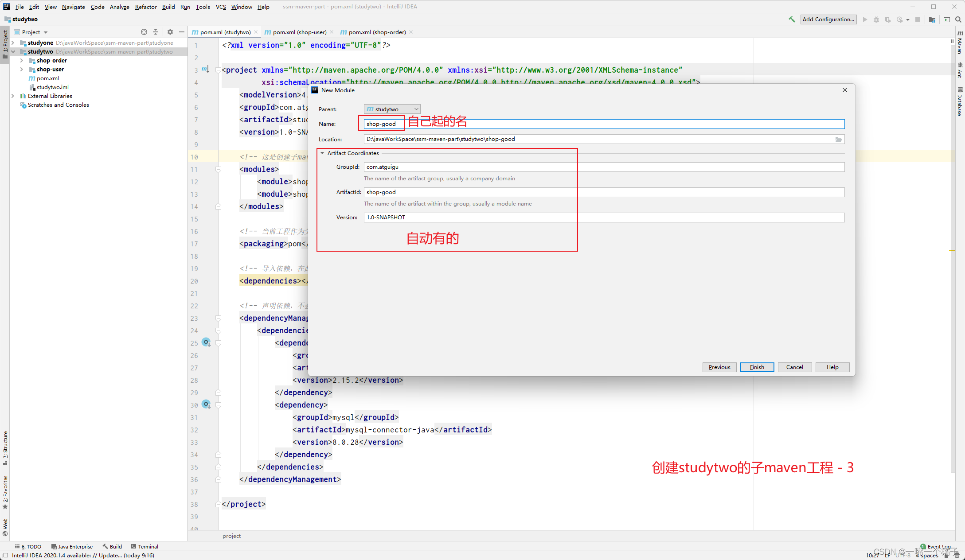Open Project Structure icon in toolbar
Image resolution: width=965 pixels, height=560 pixels.
click(x=932, y=19)
